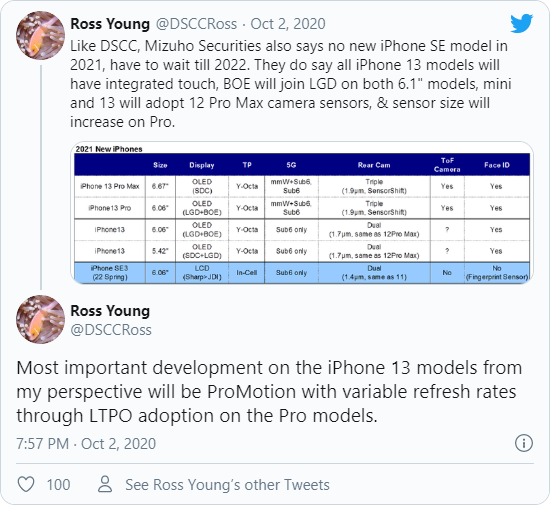Click the 7:57 PM Oct 2, 2020 timestamp
The width and height of the screenshot is (550, 505).
click(86, 444)
